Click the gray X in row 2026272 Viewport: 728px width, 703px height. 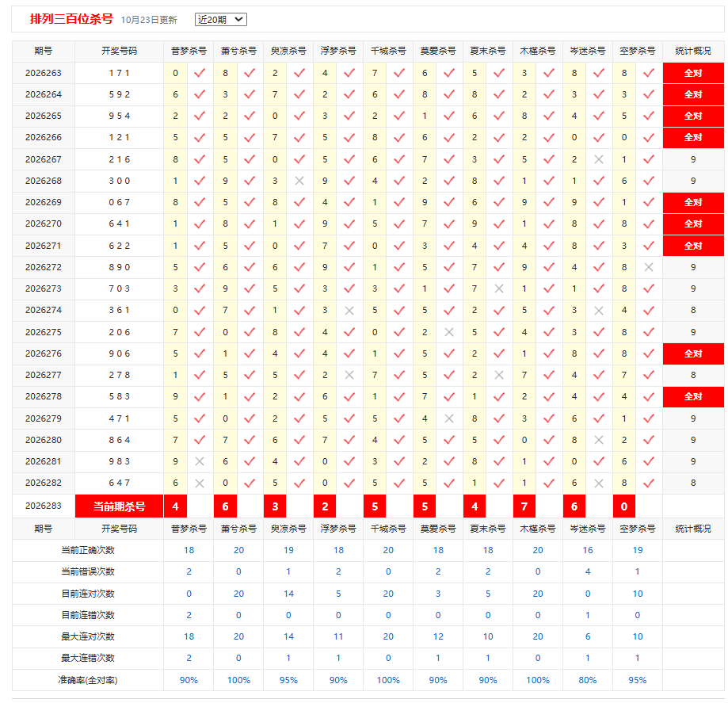tap(649, 267)
